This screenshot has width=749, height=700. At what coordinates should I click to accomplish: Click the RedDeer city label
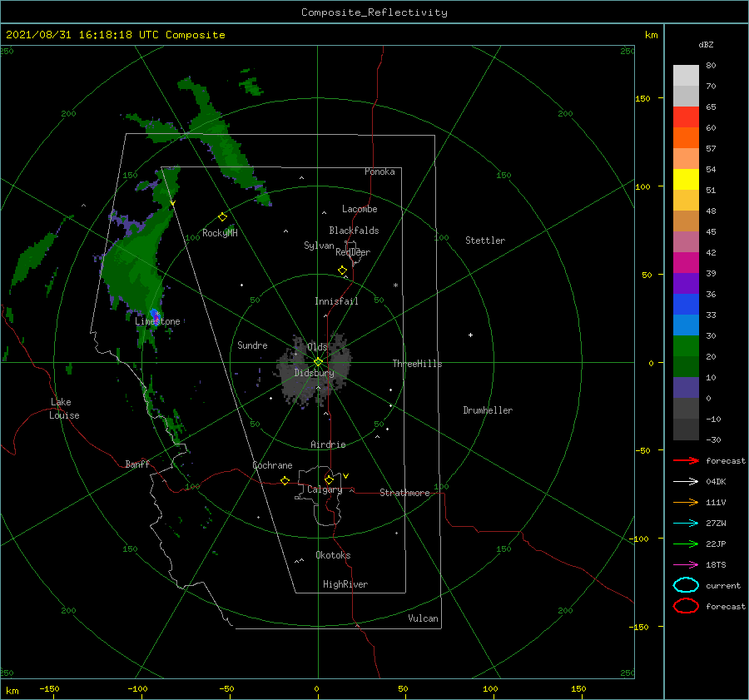[353, 252]
